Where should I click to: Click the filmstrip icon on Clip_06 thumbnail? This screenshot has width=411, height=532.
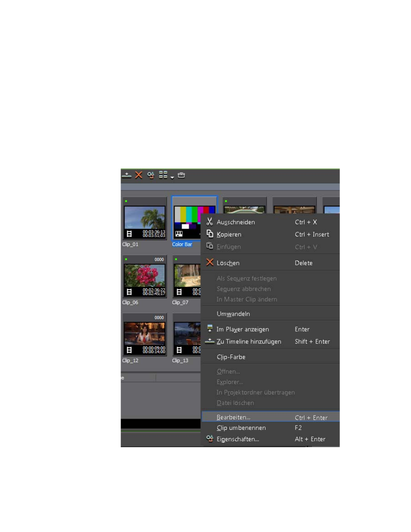tap(129, 292)
